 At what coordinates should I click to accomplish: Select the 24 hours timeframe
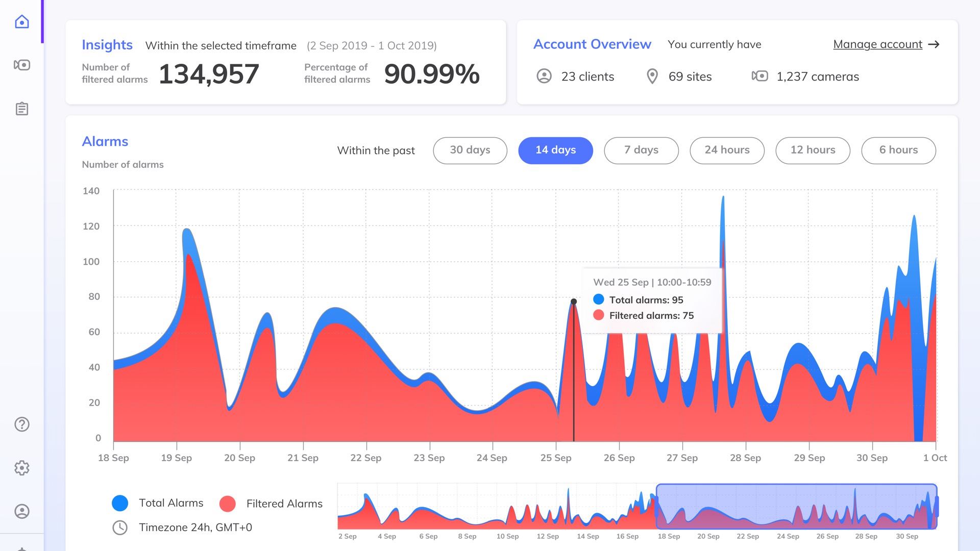727,150
